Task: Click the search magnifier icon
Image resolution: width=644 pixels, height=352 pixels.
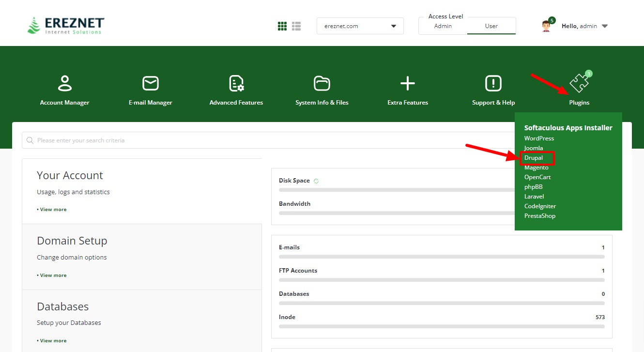Action: (x=30, y=140)
